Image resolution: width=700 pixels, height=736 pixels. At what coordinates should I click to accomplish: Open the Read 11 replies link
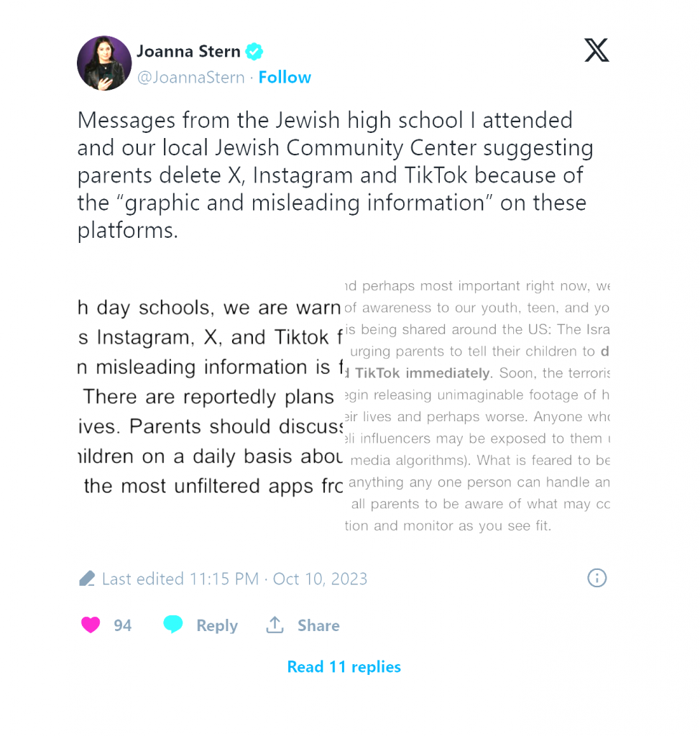pyautogui.click(x=344, y=666)
